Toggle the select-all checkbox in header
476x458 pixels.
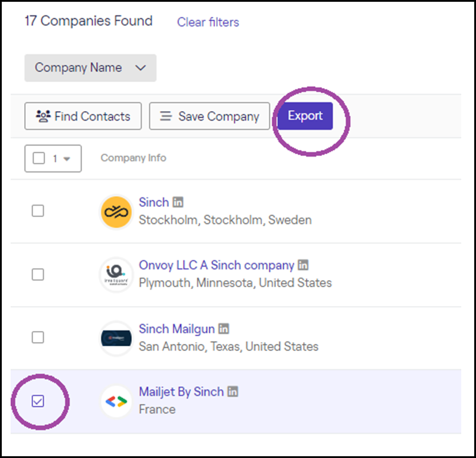(x=39, y=158)
